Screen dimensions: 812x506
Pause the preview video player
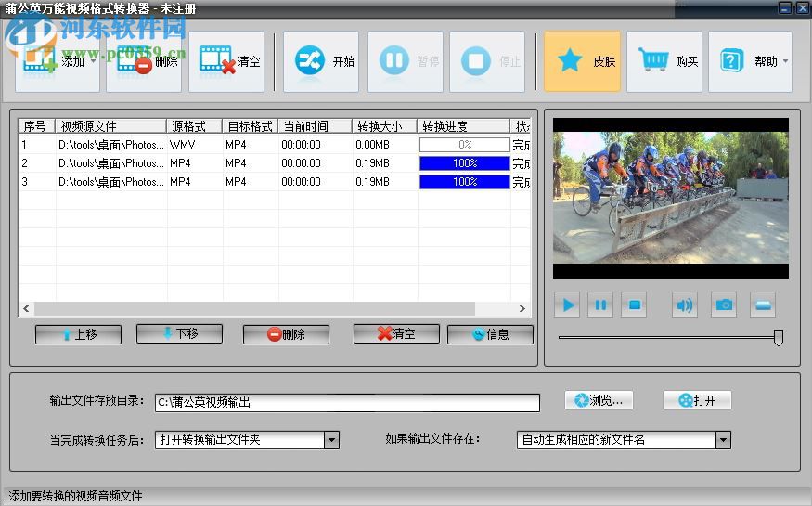(600, 305)
